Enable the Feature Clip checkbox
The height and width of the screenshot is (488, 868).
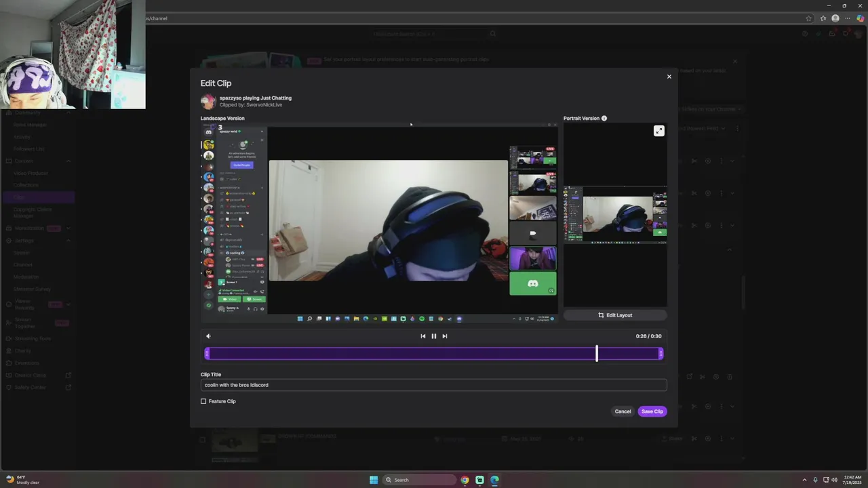coord(203,401)
